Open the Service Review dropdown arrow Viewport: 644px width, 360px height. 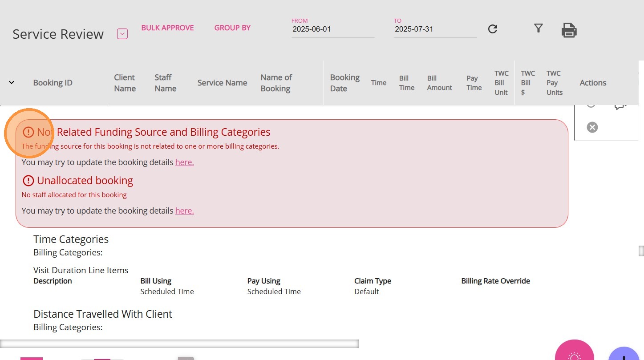pos(122,34)
